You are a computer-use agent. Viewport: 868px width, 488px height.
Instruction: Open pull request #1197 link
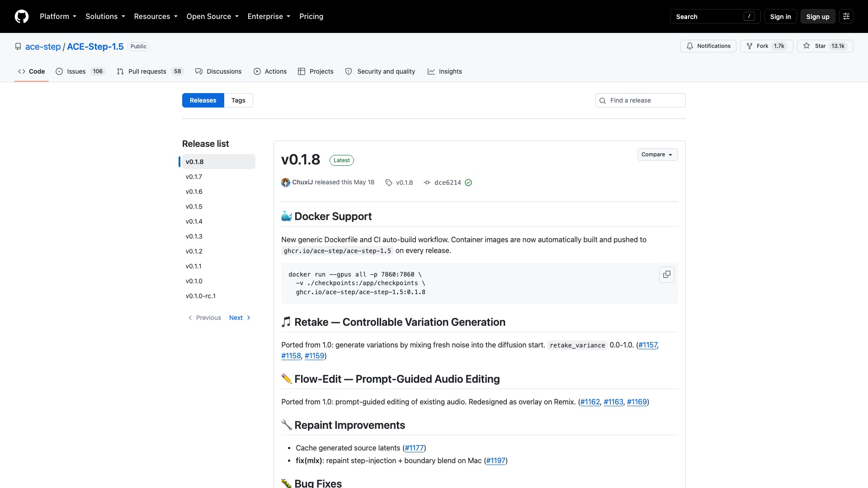(495, 461)
